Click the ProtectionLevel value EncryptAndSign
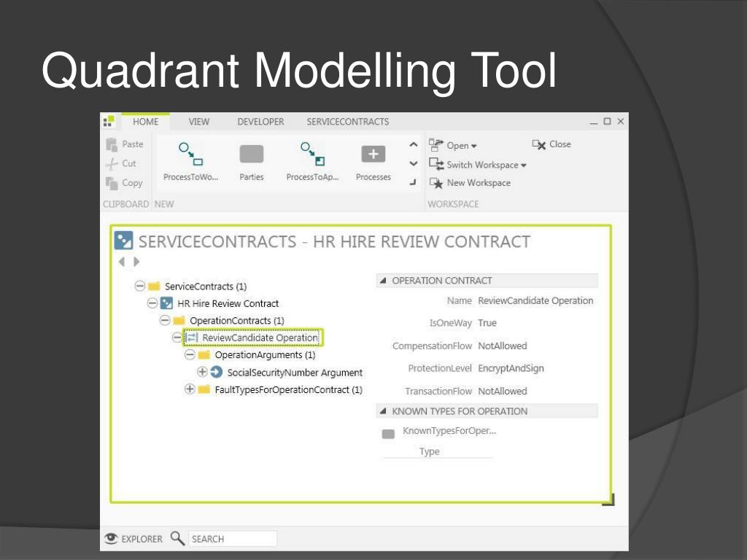 click(511, 368)
